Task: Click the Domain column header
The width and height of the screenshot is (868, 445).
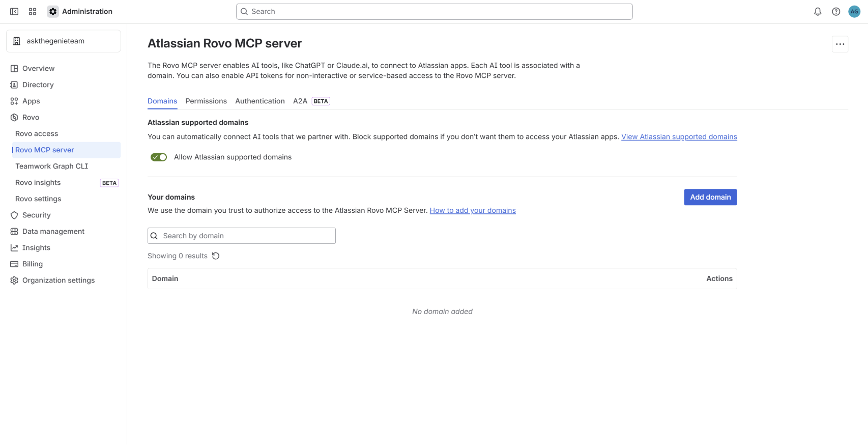Action: point(165,279)
